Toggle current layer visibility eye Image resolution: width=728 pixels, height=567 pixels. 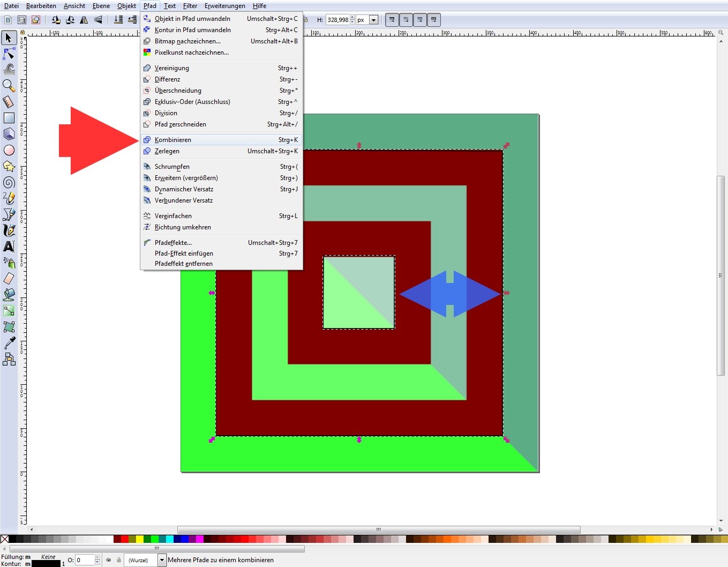click(x=109, y=560)
